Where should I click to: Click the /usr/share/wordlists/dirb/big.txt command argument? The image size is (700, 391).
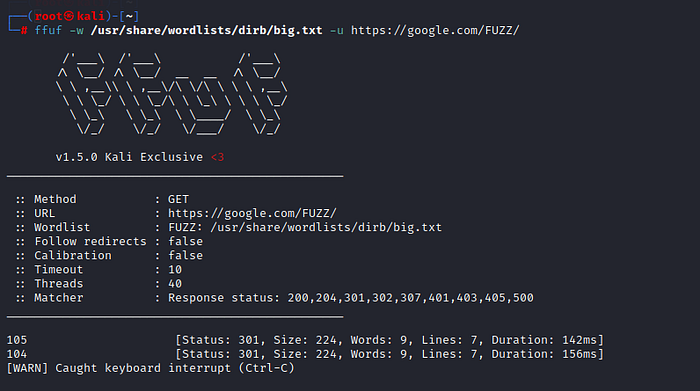tap(206, 30)
